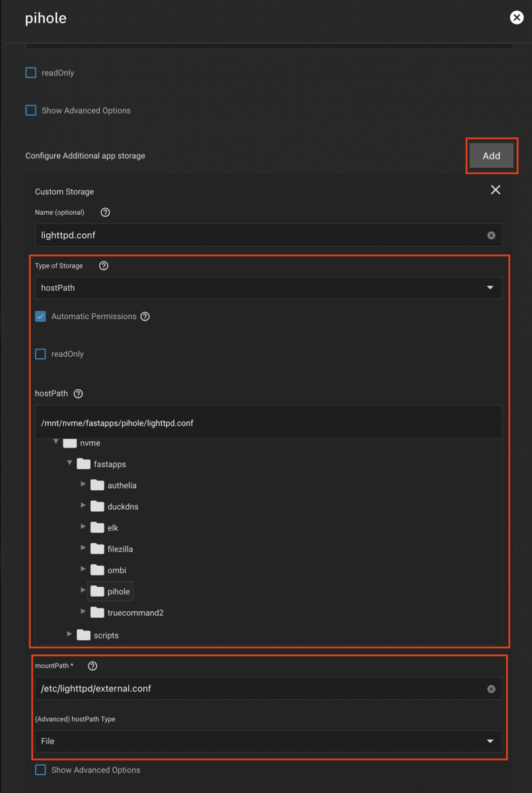The height and width of the screenshot is (793, 532).
Task: Select the truecommand2 folder icon
Action: (97, 613)
